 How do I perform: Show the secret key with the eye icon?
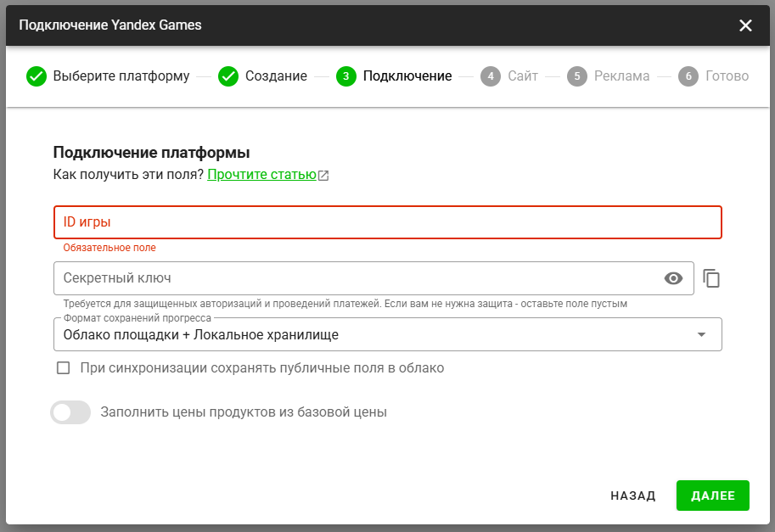(x=673, y=278)
